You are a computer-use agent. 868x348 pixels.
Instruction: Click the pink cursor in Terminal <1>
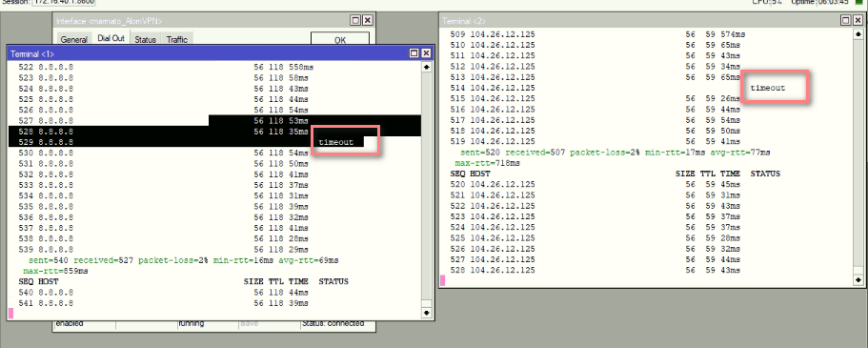[x=11, y=314]
